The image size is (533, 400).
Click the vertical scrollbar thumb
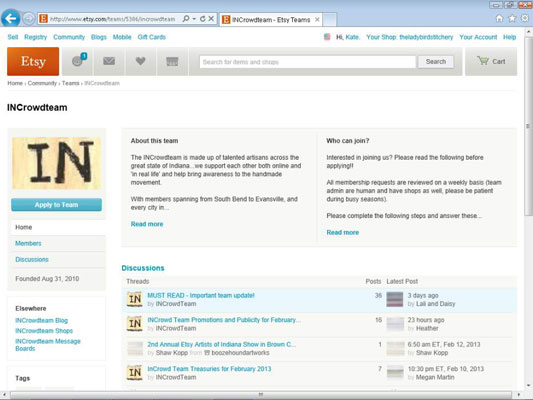528,126
